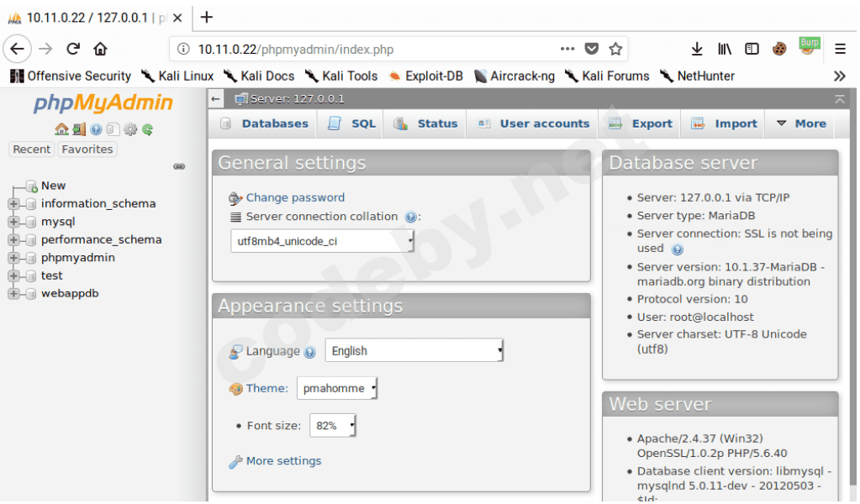The width and height of the screenshot is (860, 504).
Task: Expand the webappdb database node
Action: [x=13, y=294]
